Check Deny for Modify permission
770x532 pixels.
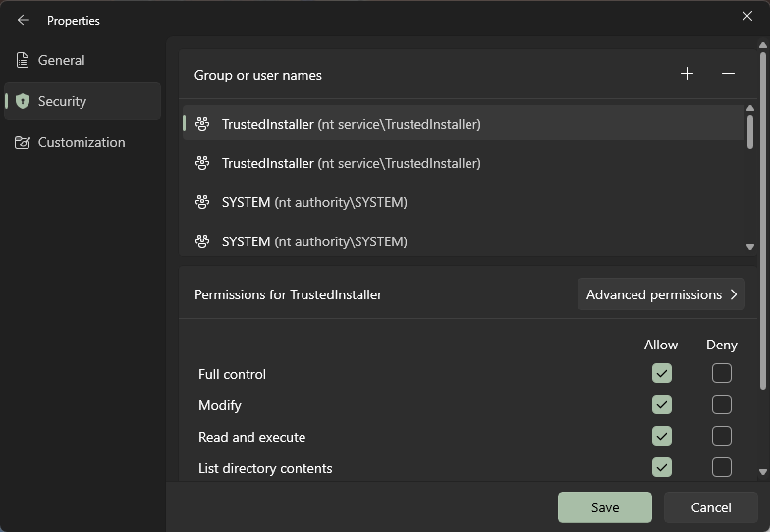coord(721,404)
